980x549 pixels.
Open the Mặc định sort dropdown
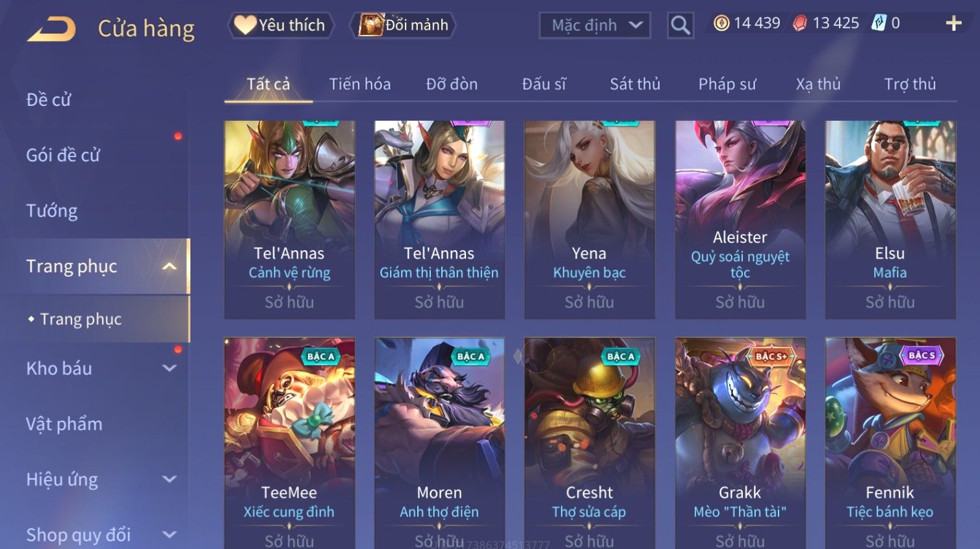coord(595,25)
